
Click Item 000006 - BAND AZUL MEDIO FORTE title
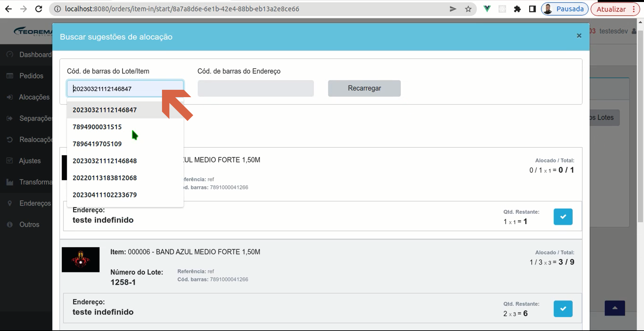185,252
